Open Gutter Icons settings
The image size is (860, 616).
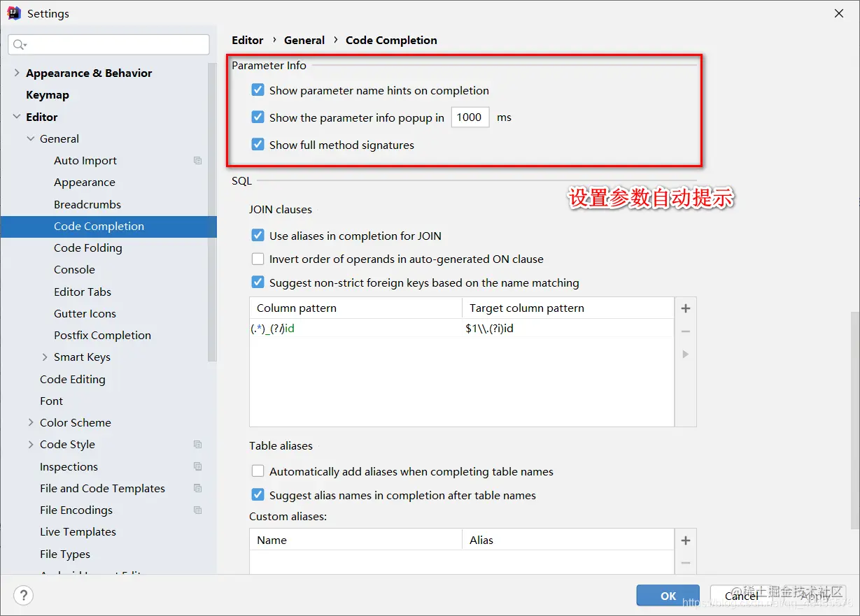(x=85, y=313)
